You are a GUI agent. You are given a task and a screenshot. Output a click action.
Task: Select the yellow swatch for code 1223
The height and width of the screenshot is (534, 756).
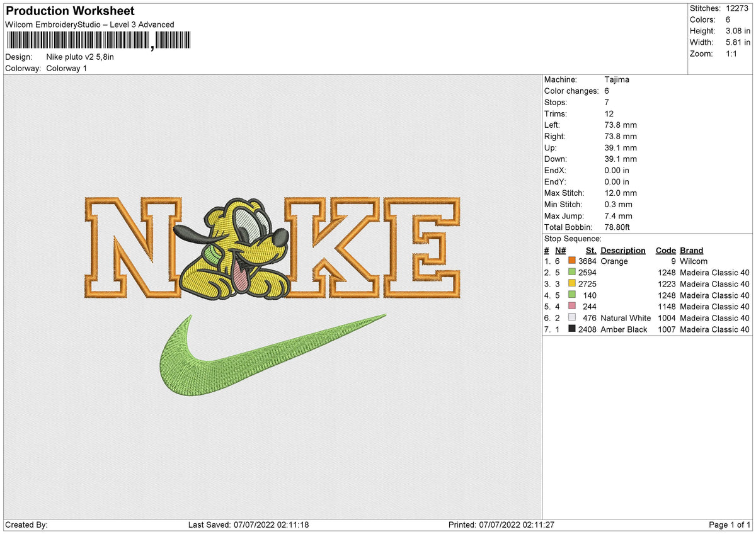pyautogui.click(x=572, y=284)
